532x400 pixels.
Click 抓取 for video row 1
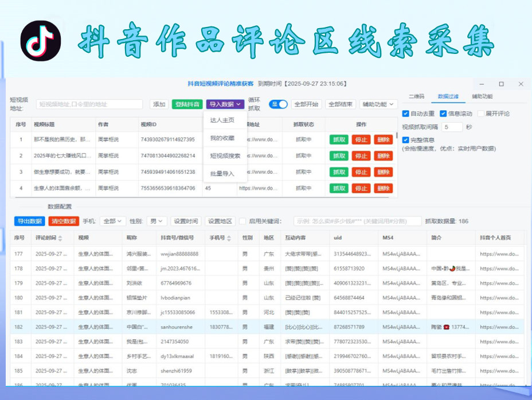coord(339,139)
